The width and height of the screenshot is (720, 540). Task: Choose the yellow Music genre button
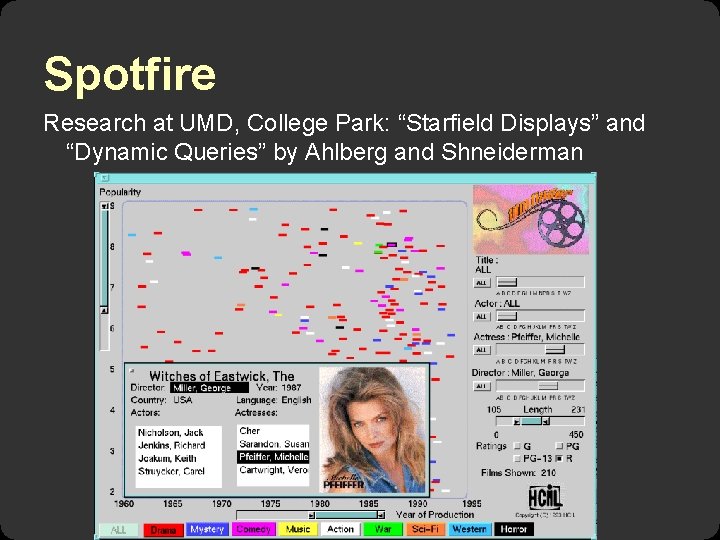[x=298, y=529]
